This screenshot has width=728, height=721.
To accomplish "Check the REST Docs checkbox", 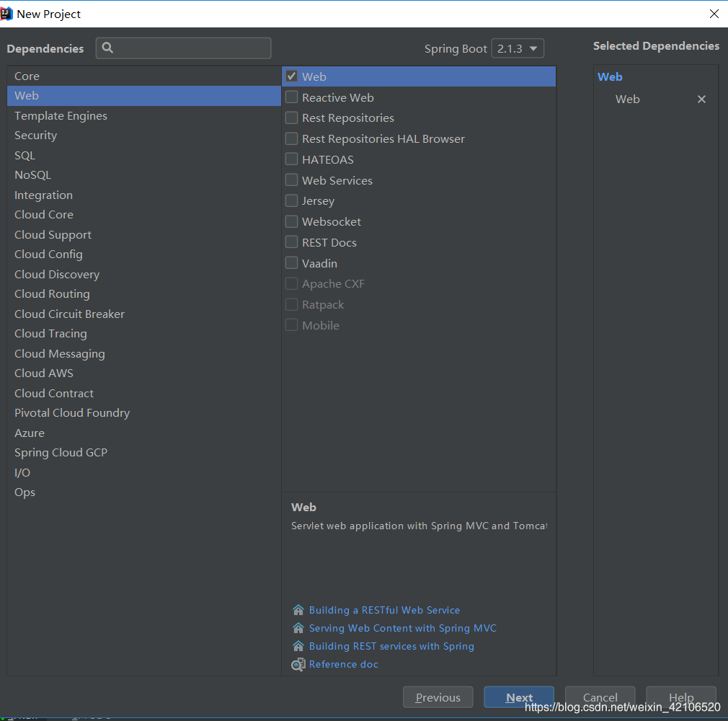I will [292, 242].
